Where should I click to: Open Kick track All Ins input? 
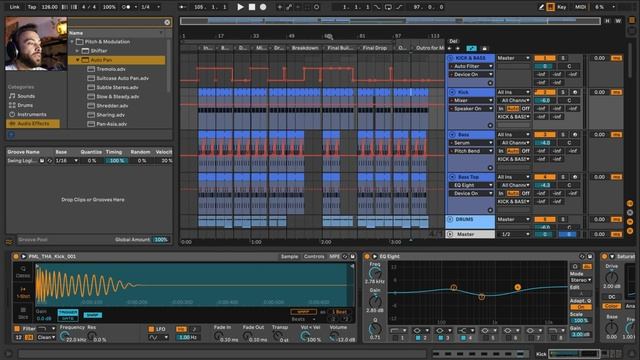click(x=513, y=92)
